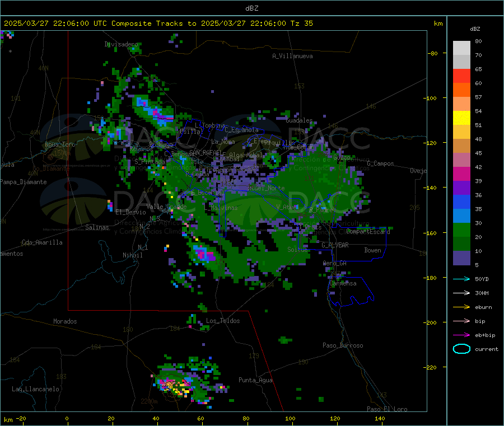Click the 'Salinas' map label
This screenshot has width=504, height=426.
pos(97,227)
